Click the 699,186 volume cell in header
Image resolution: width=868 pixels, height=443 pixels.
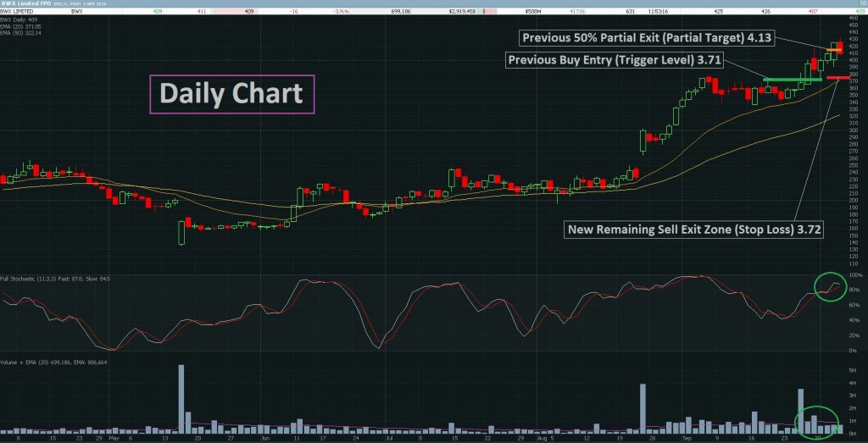(400, 11)
